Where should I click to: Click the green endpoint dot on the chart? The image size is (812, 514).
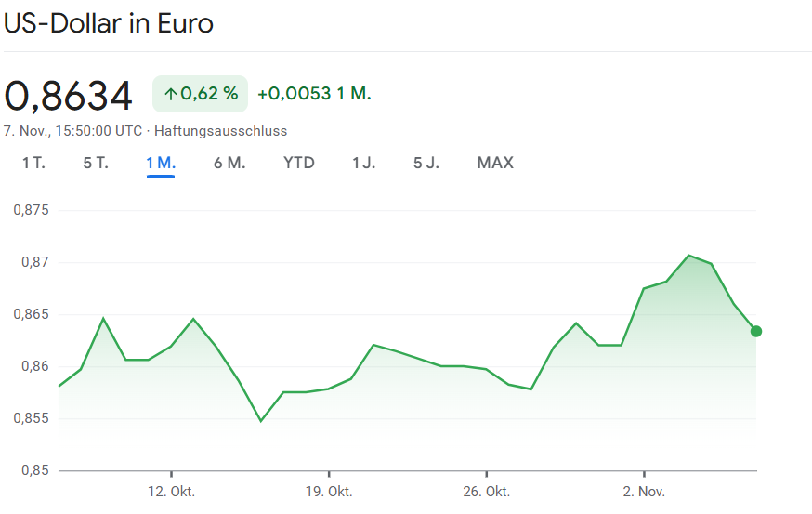[x=756, y=332]
